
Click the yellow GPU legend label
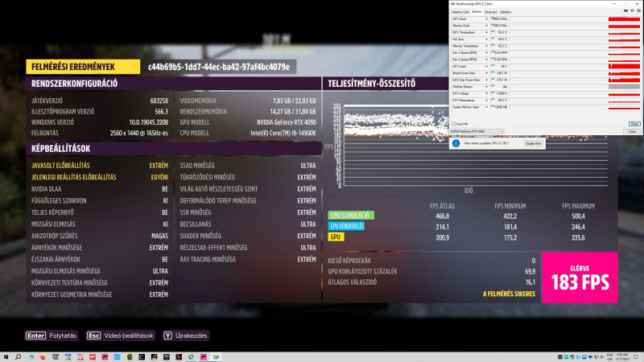pos(336,237)
